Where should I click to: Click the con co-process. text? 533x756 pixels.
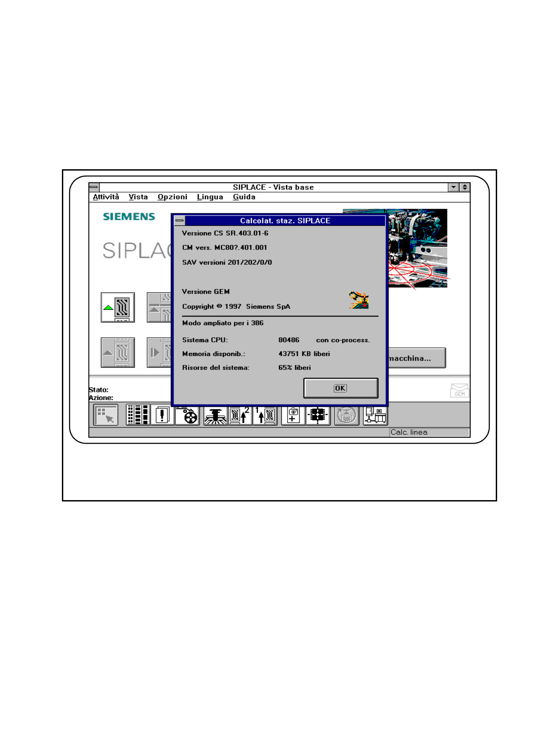tap(343, 340)
